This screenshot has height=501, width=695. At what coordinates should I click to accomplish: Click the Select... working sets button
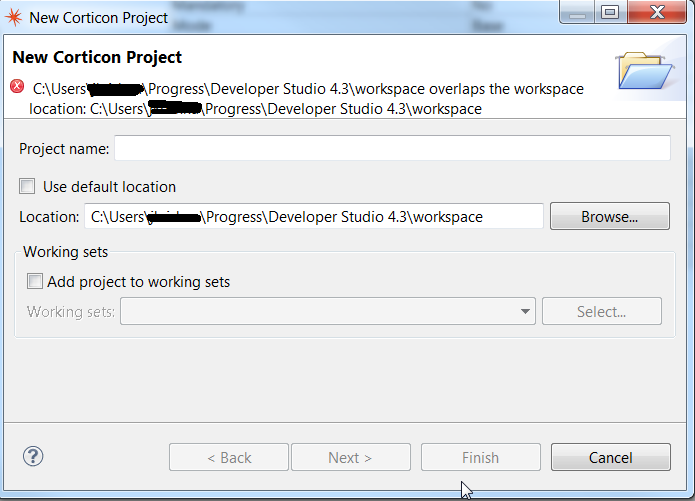pyautogui.click(x=601, y=311)
